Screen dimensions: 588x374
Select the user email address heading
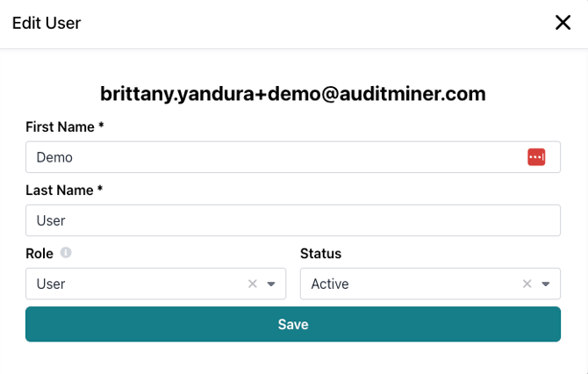click(292, 93)
